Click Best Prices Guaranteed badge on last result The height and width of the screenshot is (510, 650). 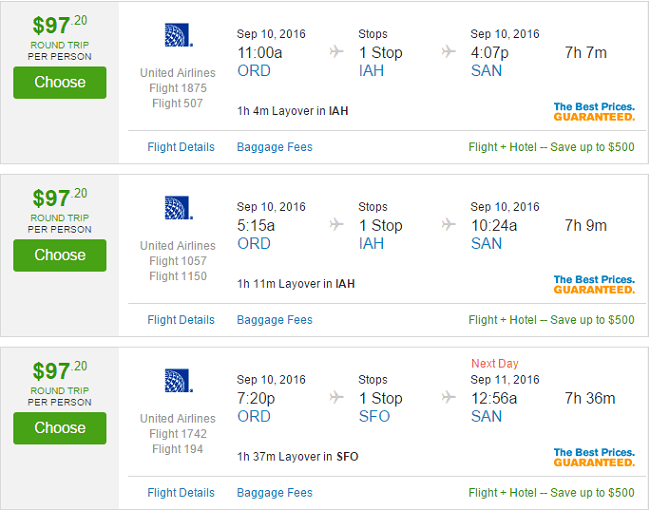[594, 457]
